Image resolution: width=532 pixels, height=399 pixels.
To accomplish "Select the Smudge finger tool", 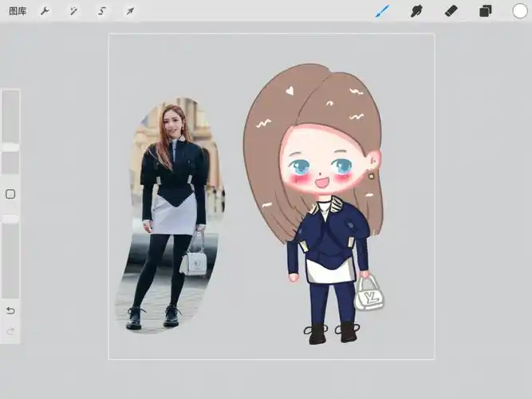I will coord(416,11).
